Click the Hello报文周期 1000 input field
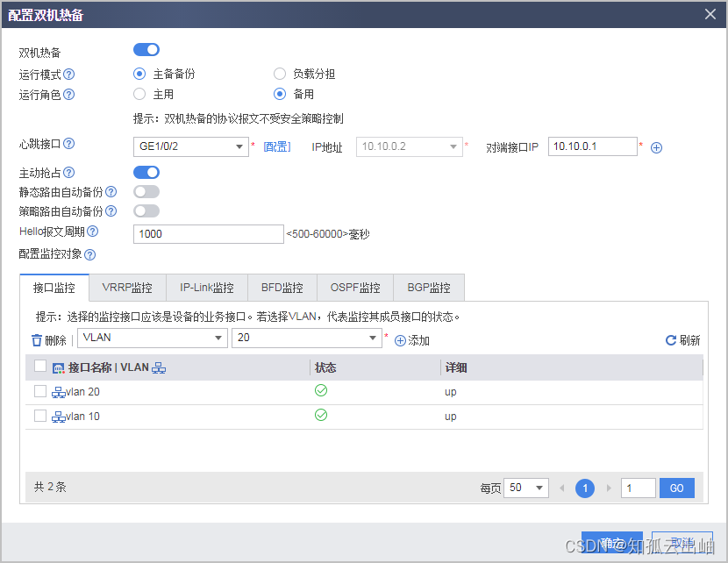 (x=209, y=234)
